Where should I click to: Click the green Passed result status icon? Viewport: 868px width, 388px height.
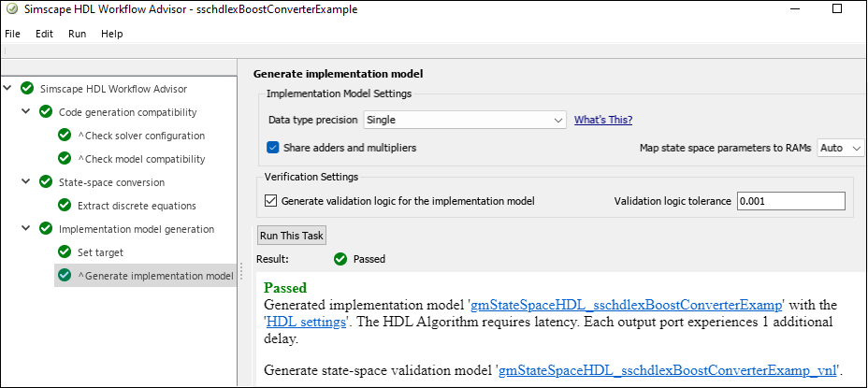point(340,259)
